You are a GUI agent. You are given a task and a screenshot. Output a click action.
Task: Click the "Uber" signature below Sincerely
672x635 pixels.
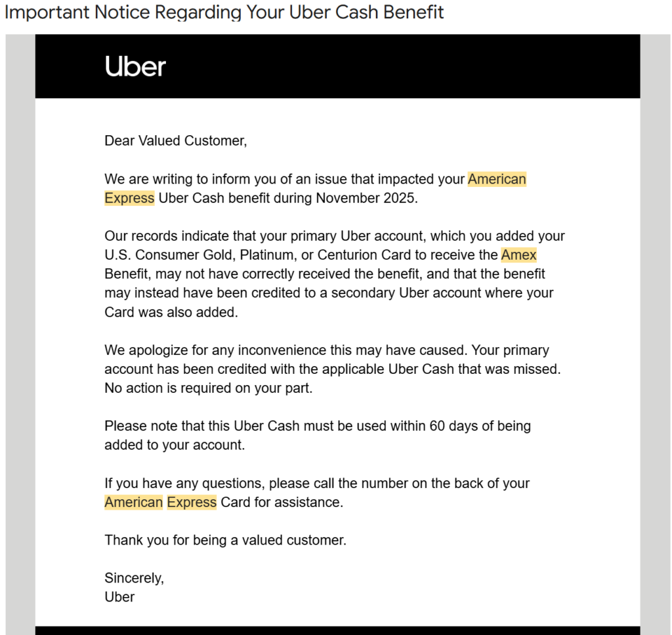(x=119, y=597)
